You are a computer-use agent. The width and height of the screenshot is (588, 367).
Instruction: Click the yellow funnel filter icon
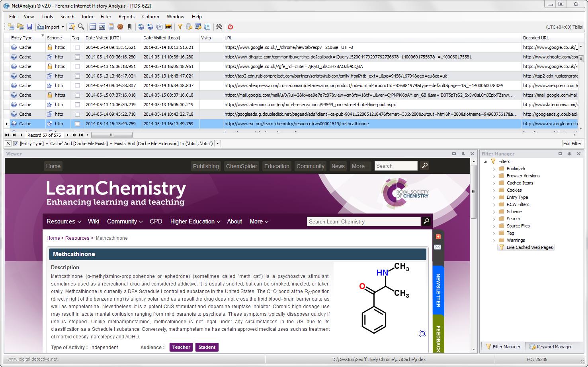[x=180, y=27]
